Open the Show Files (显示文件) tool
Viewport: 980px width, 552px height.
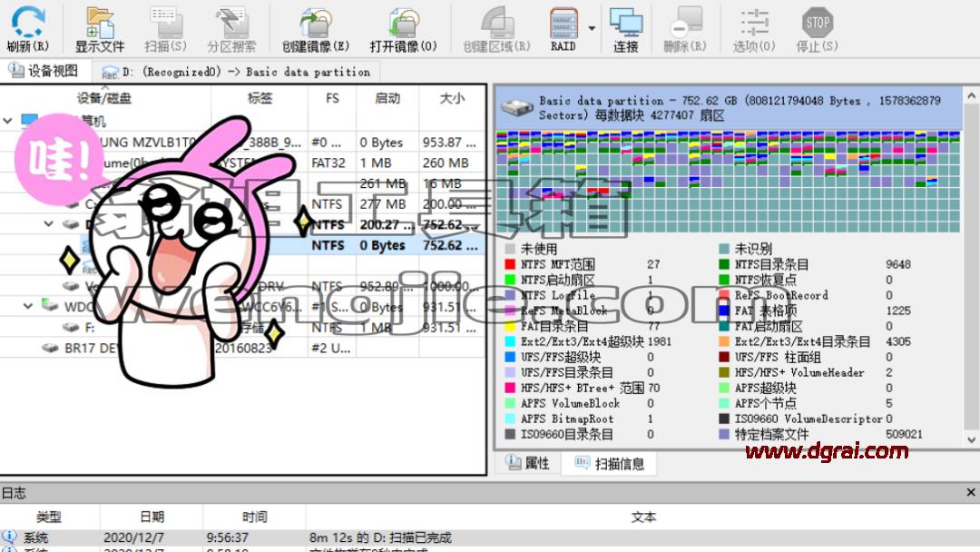[100, 29]
